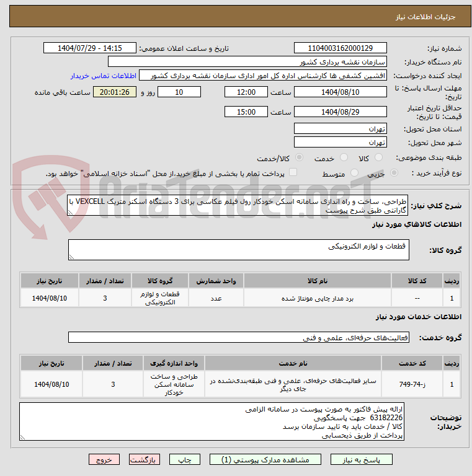Click the گروه کالا text area

coord(238,250)
